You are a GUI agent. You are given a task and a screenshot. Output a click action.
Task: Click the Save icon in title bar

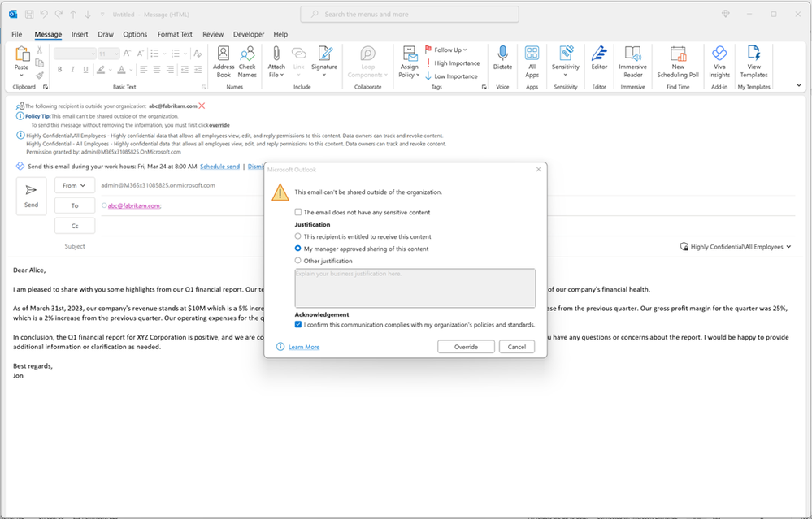pyautogui.click(x=29, y=15)
